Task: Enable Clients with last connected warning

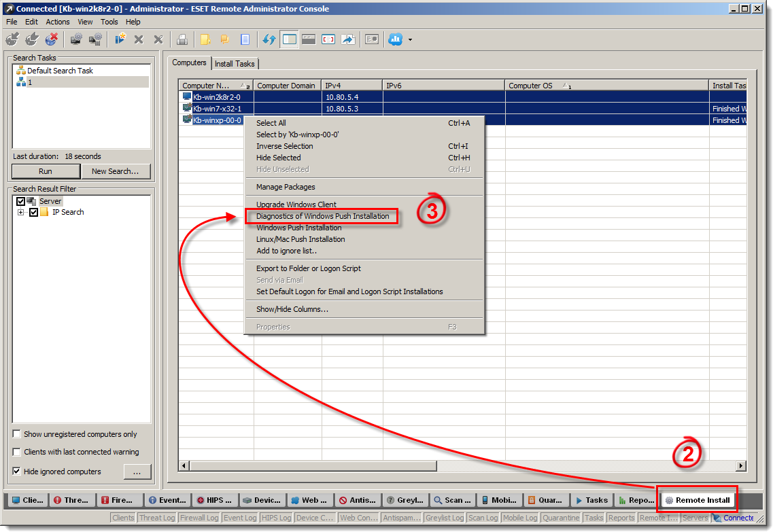Action: click(17, 452)
